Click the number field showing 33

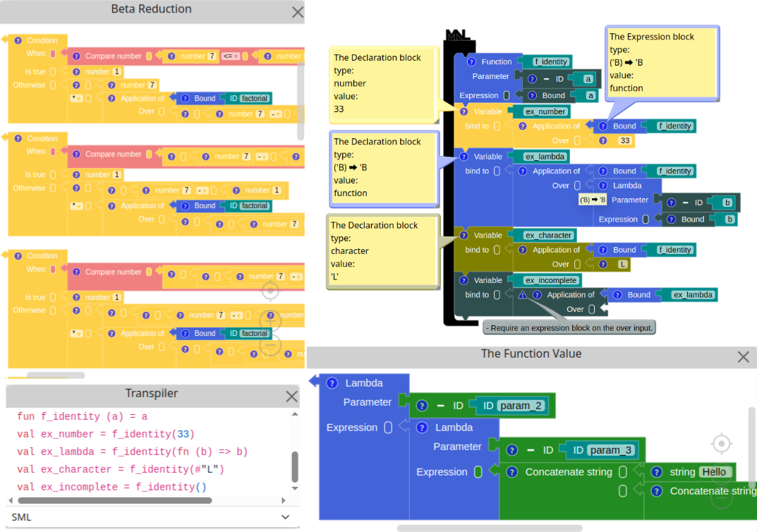pyautogui.click(x=624, y=141)
